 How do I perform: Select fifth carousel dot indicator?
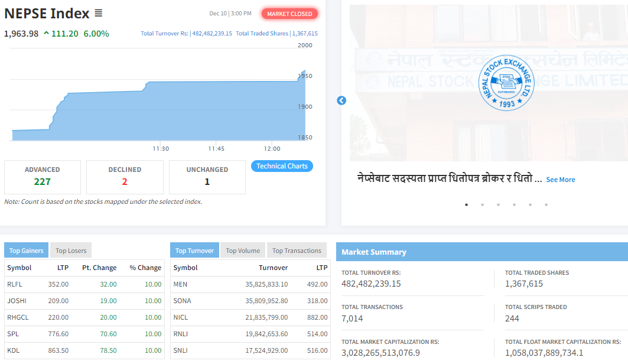[530, 204]
